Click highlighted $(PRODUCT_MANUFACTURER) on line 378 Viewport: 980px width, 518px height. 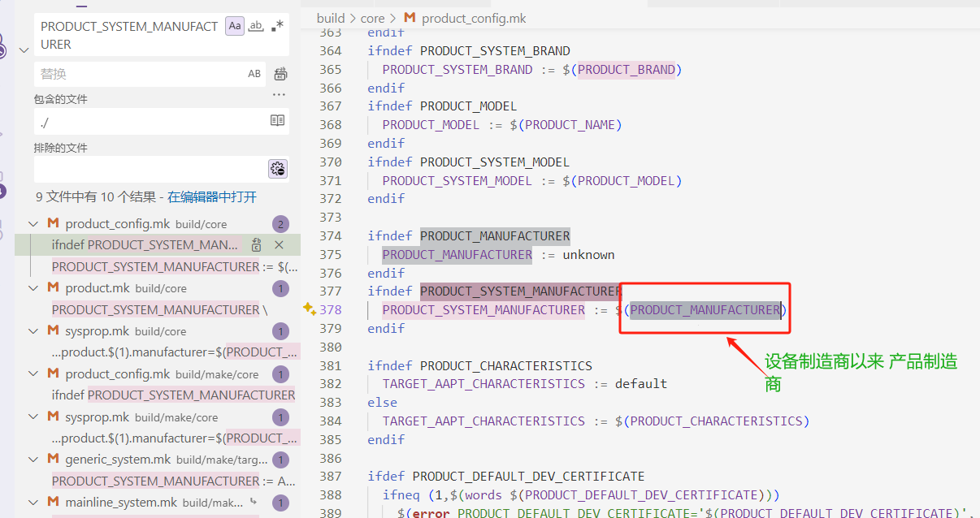pyautogui.click(x=705, y=309)
